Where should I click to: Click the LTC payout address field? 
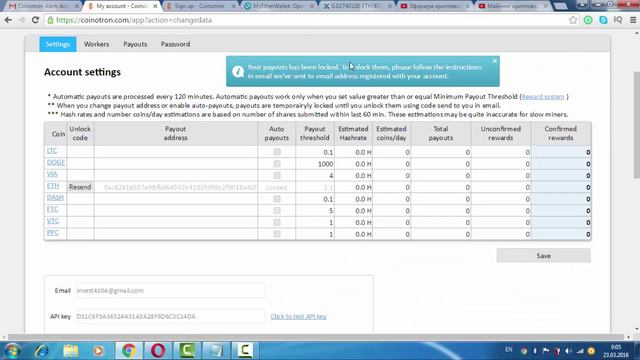coord(176,152)
